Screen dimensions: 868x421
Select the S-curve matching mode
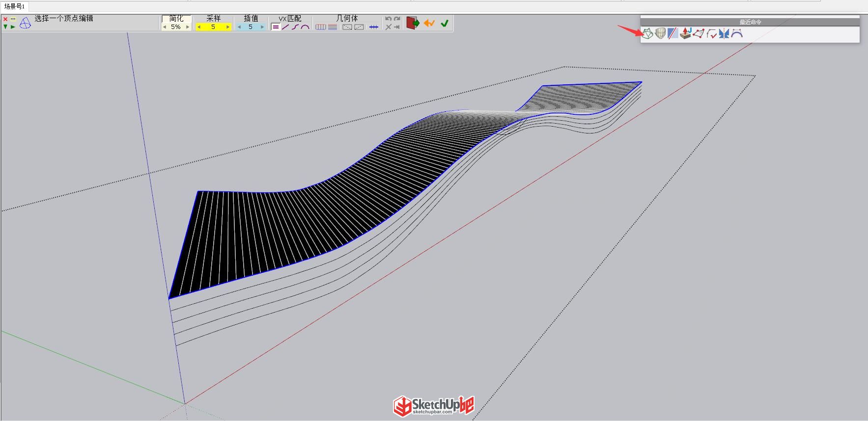[295, 27]
